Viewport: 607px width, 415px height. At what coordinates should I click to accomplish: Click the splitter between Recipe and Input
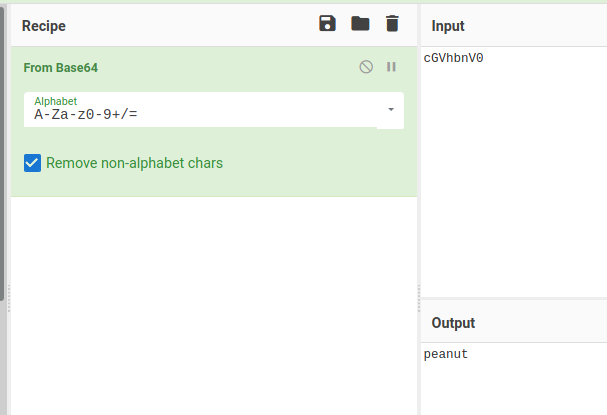(x=419, y=290)
